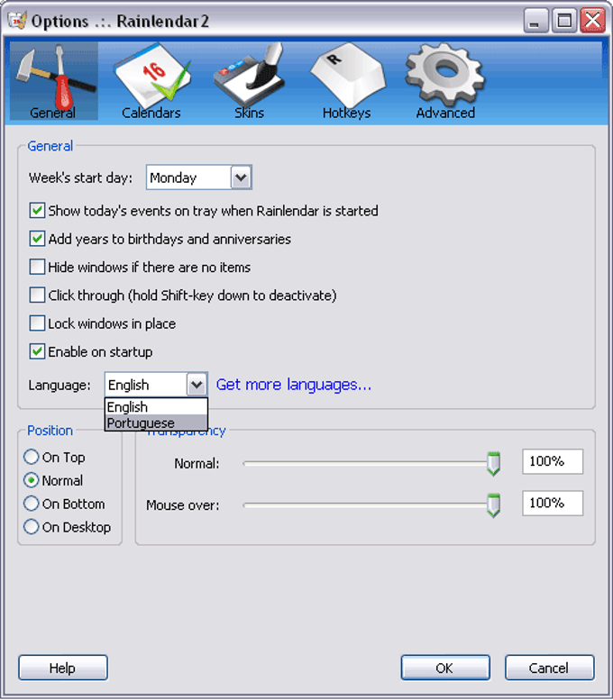Check Lock windows in place
This screenshot has height=700, width=613.
pyautogui.click(x=37, y=323)
